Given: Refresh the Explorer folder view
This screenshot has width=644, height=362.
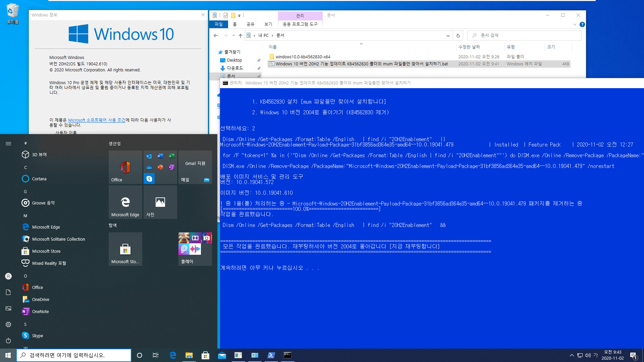Looking at the screenshot, I should pos(458,36).
